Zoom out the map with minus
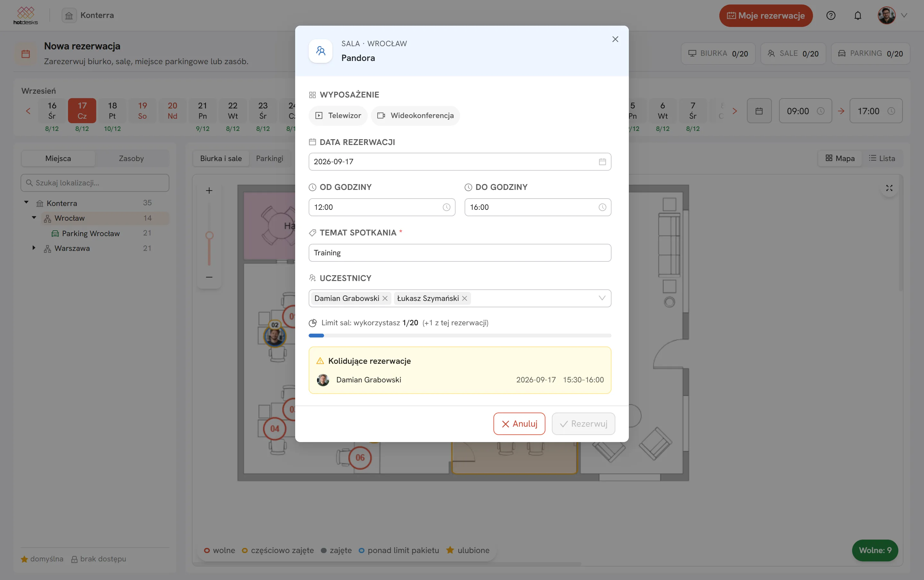The height and width of the screenshot is (580, 924). click(209, 277)
